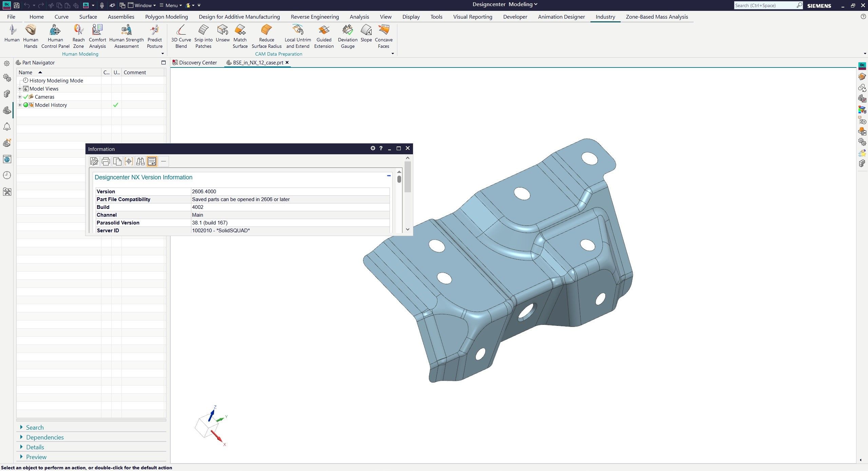Image resolution: width=868 pixels, height=471 pixels.
Task: Expand the Model Views node
Action: tap(20, 89)
